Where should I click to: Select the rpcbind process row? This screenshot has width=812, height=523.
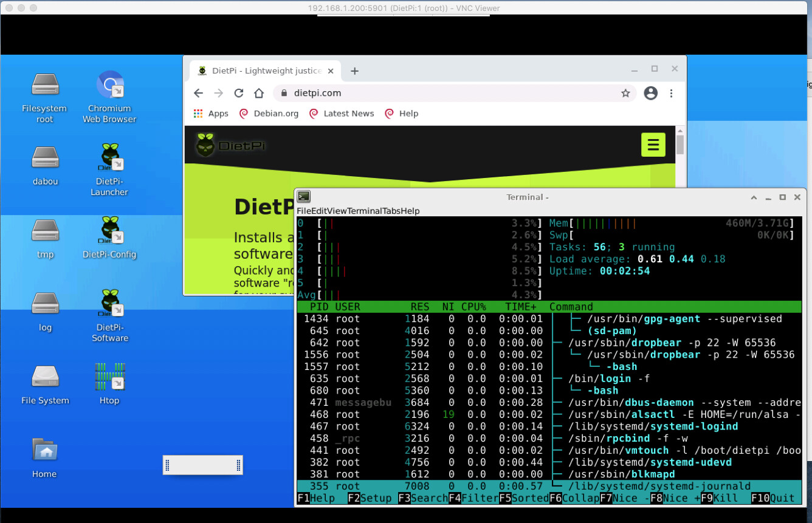click(549, 438)
